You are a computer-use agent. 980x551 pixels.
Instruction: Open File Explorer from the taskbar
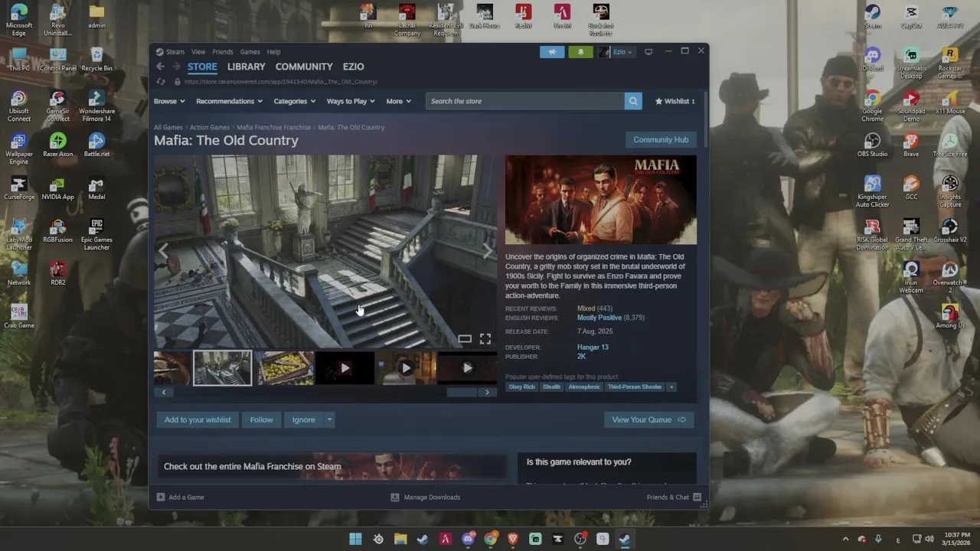point(400,539)
